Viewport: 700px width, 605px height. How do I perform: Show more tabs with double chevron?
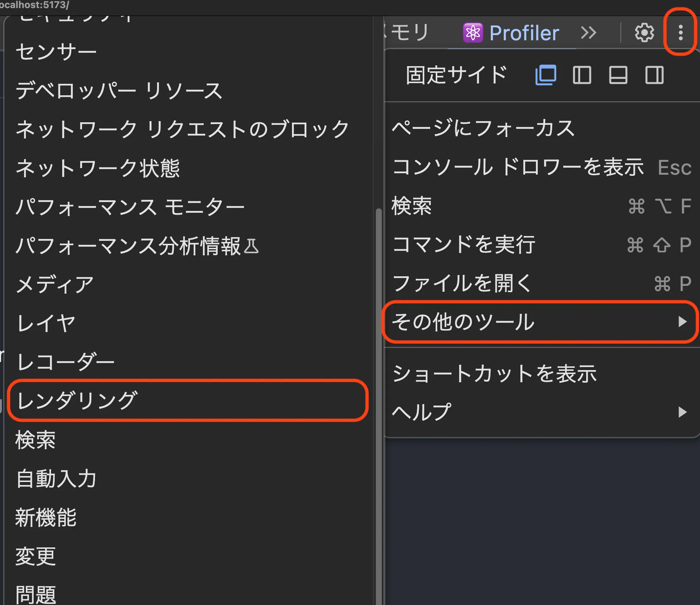588,33
